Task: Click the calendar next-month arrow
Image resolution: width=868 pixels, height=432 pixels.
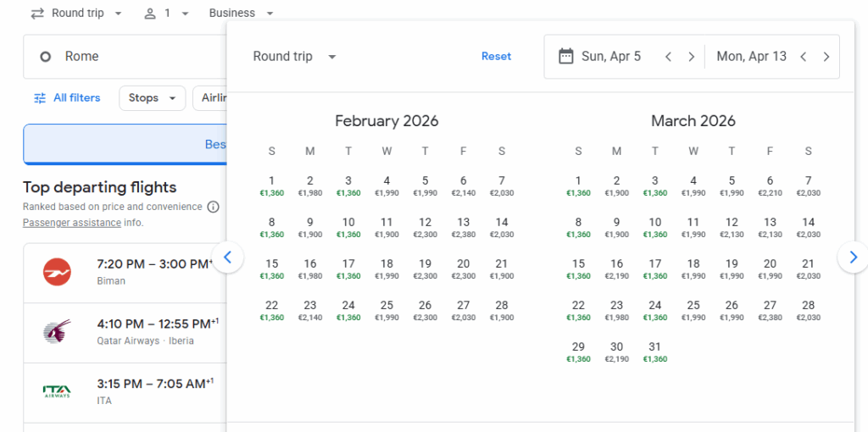Action: tap(852, 257)
